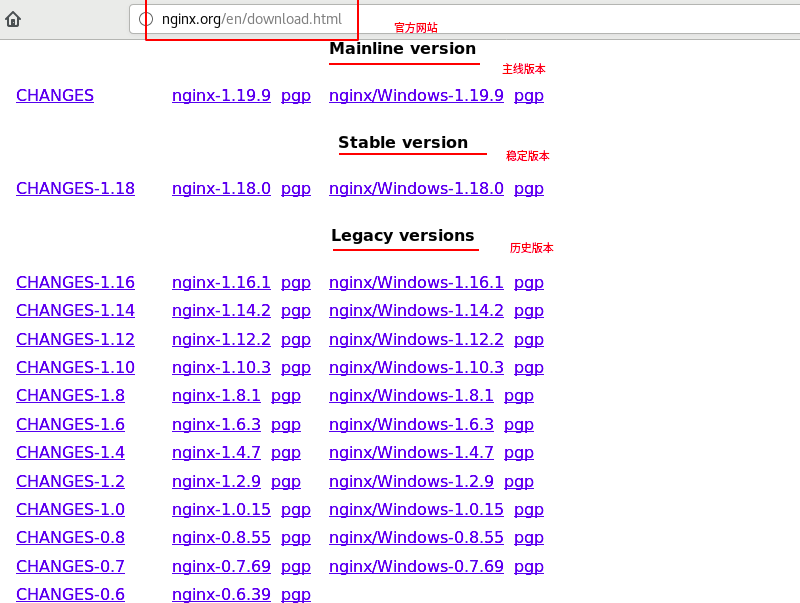Click the site info icon in address bar
Screen dimensions: 800x603
point(146,19)
